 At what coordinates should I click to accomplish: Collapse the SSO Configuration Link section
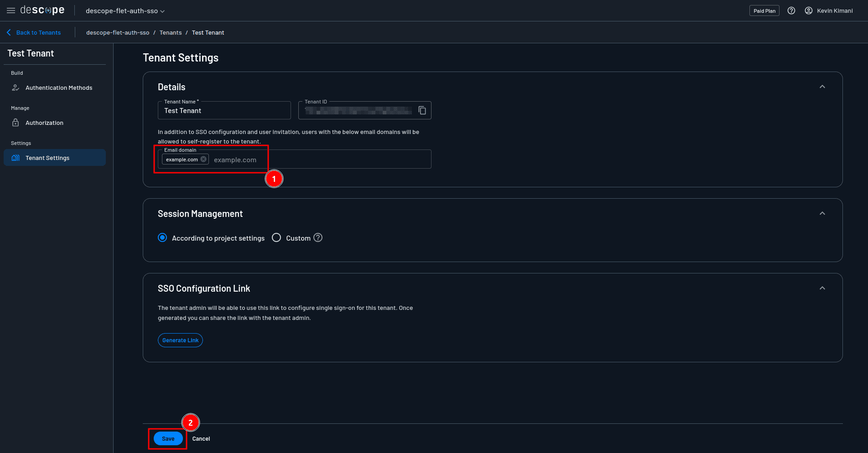822,288
